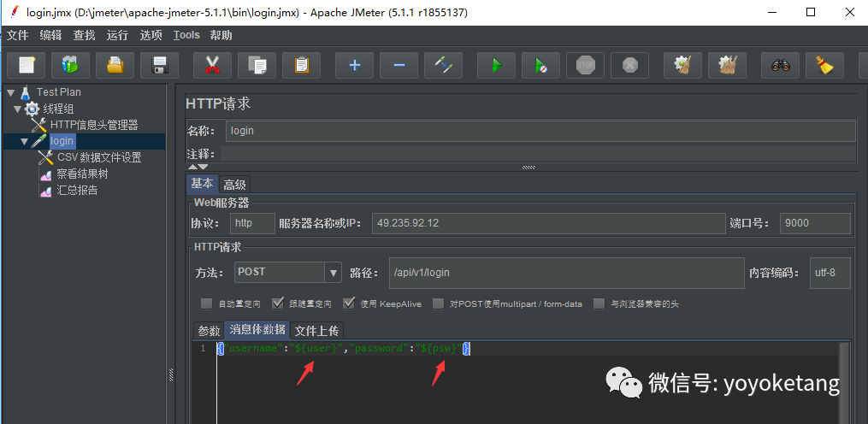Click the Shutdown test icon
Image resolution: width=868 pixels, height=424 pixels.
pyautogui.click(x=630, y=65)
